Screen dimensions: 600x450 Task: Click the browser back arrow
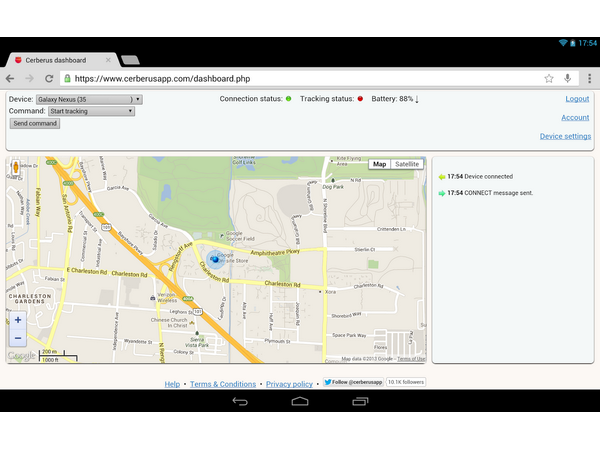click(x=10, y=78)
